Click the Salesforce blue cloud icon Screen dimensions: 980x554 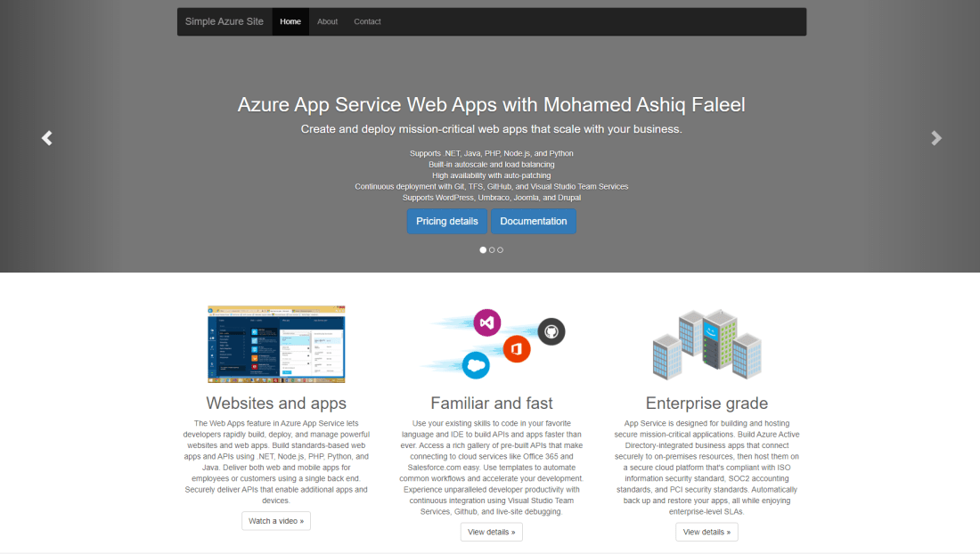476,364
